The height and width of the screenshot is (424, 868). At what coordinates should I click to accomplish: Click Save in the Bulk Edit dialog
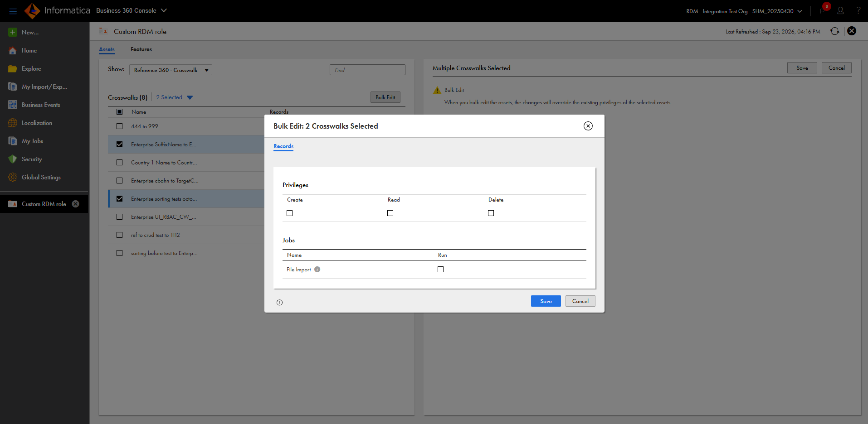[x=546, y=301]
